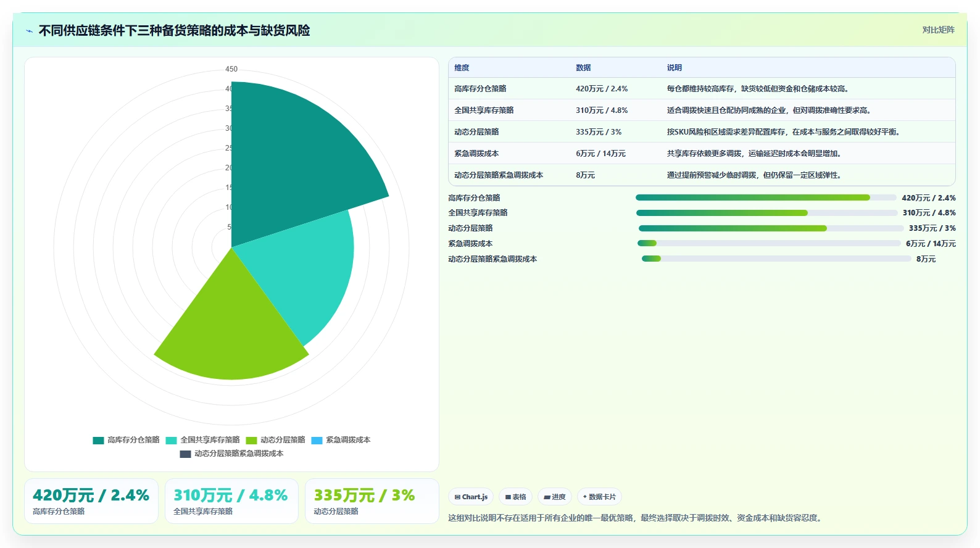Click the 数据卡片 tag chip
The height and width of the screenshot is (548, 980).
[x=599, y=497]
